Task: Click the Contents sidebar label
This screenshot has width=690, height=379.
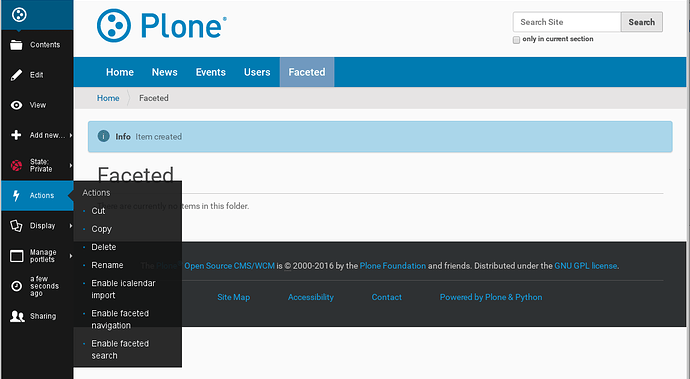Action: click(x=45, y=45)
